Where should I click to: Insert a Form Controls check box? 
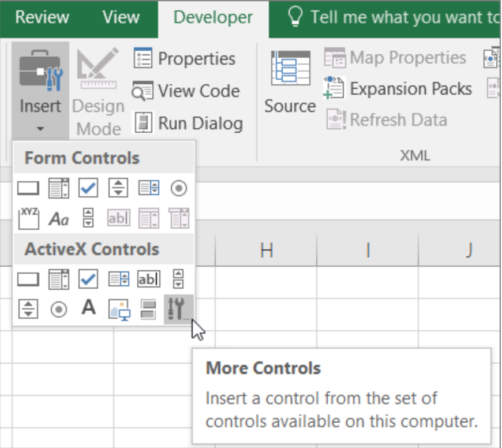point(88,188)
